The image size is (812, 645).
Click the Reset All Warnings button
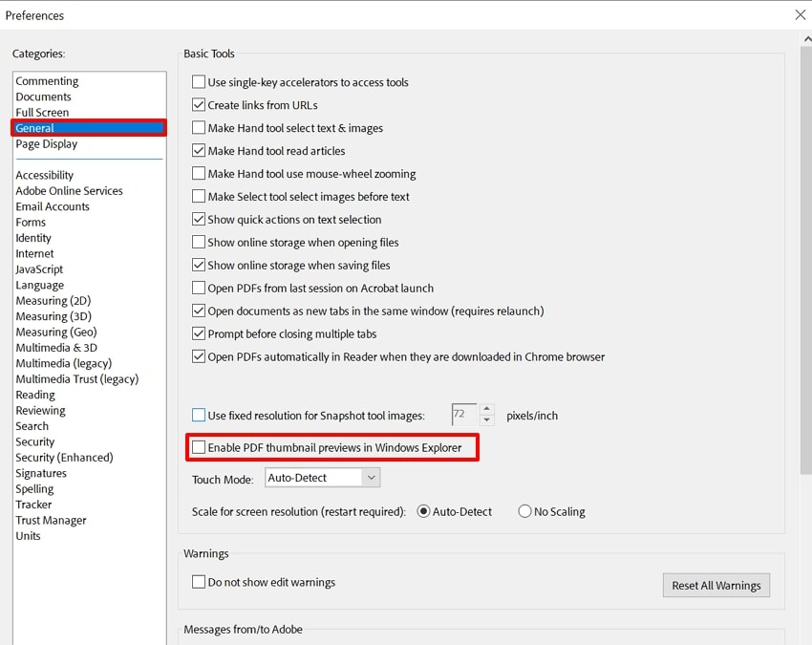(716, 585)
